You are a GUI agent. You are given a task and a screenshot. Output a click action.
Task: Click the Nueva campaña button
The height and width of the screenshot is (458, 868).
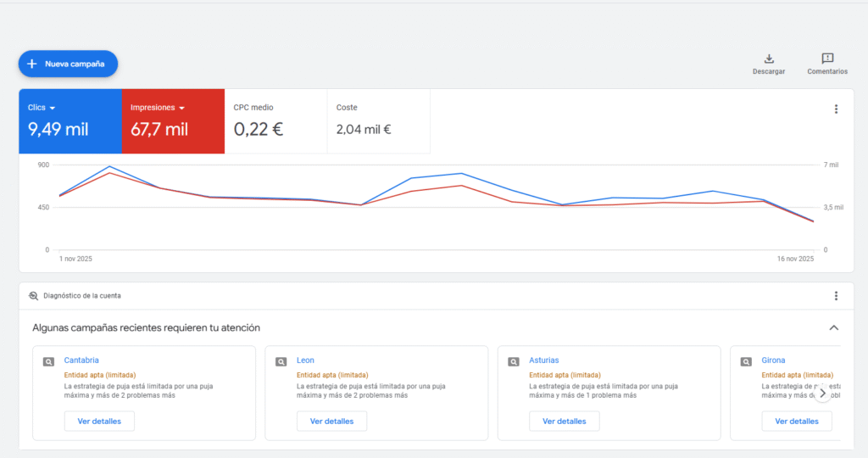click(68, 64)
